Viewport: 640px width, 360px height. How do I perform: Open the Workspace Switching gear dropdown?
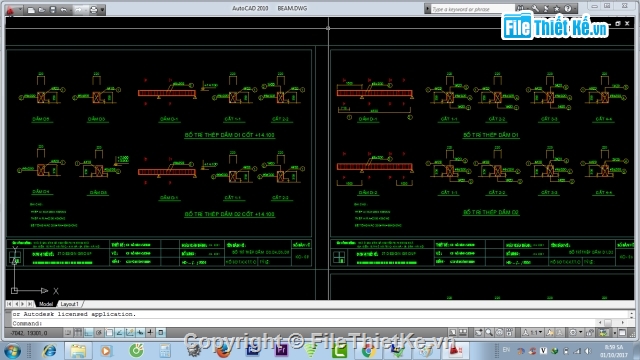point(576,333)
